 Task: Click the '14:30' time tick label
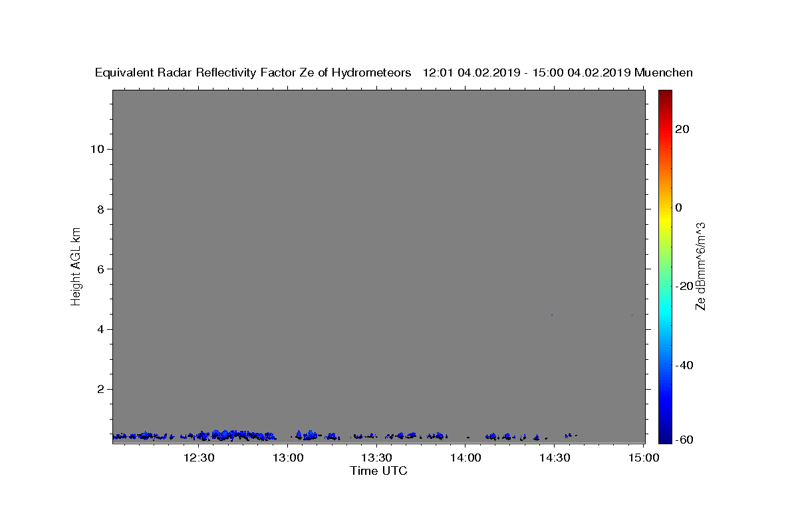click(x=555, y=458)
